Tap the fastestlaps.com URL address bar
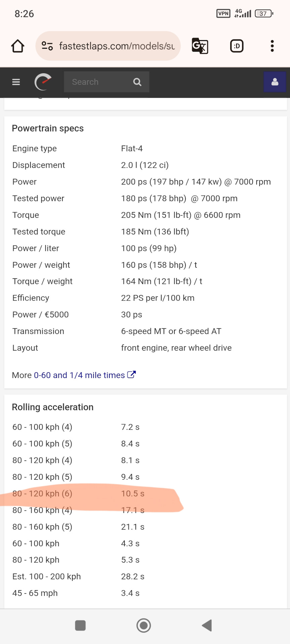The height and width of the screenshot is (644, 290). click(108, 46)
